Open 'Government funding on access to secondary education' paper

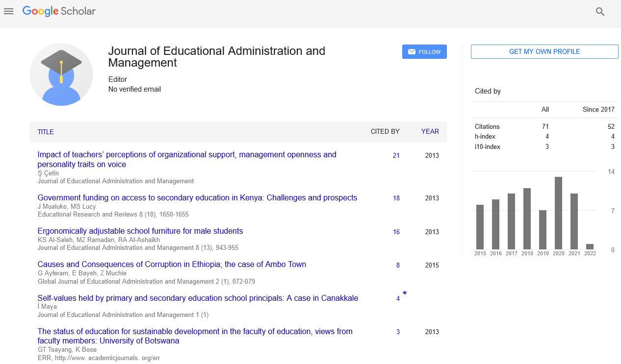[197, 198]
